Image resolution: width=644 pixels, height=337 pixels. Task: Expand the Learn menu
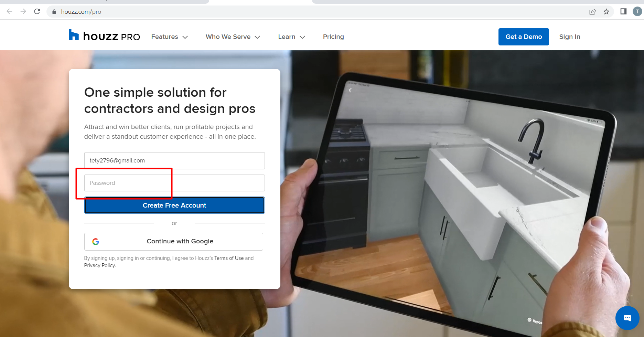[x=292, y=37]
